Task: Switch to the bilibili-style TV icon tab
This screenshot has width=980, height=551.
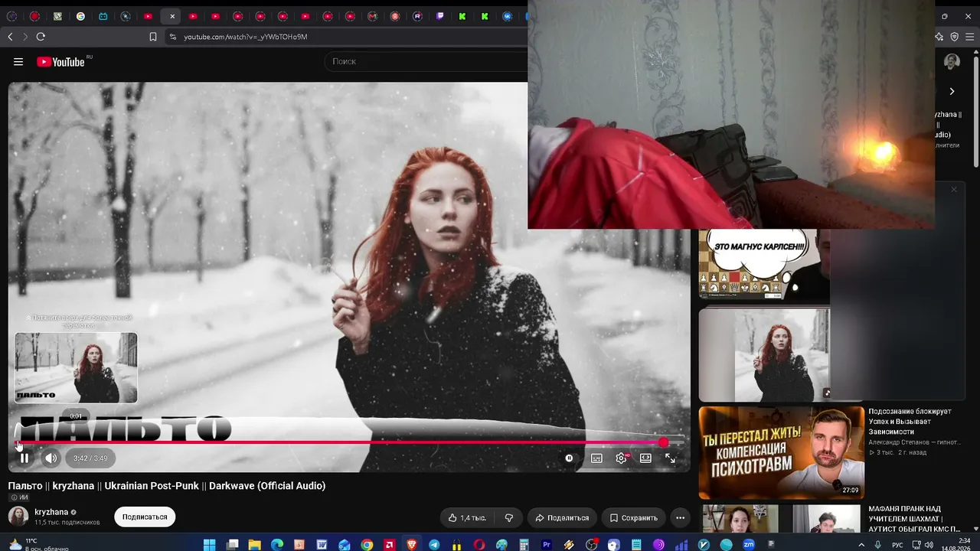Action: click(103, 16)
